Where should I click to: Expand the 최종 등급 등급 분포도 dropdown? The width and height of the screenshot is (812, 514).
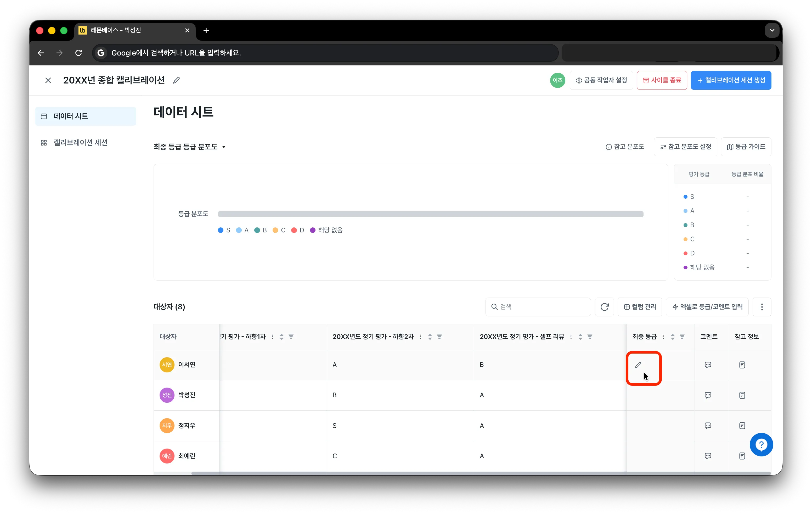pyautogui.click(x=189, y=147)
